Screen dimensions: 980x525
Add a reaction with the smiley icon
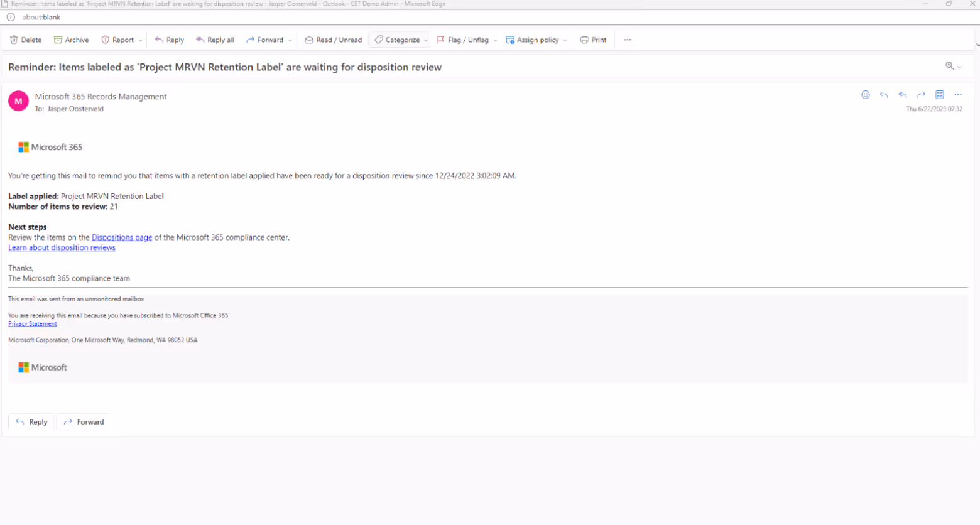click(866, 95)
